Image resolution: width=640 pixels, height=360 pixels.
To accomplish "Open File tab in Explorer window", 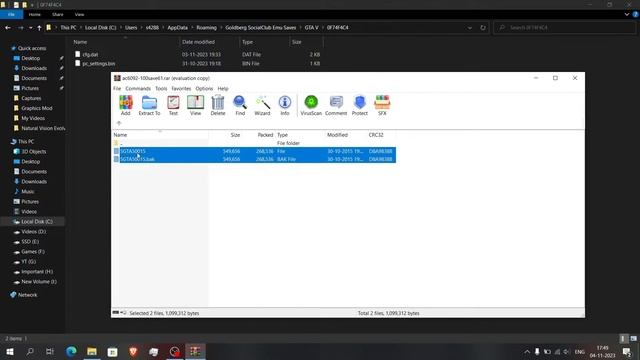I will pyautogui.click(x=11, y=14).
